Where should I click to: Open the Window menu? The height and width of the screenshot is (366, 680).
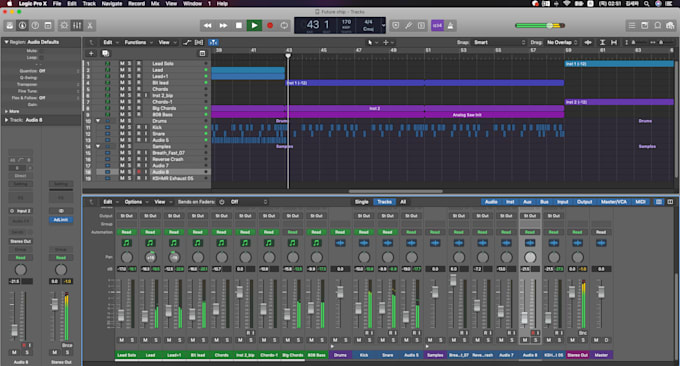193,3
